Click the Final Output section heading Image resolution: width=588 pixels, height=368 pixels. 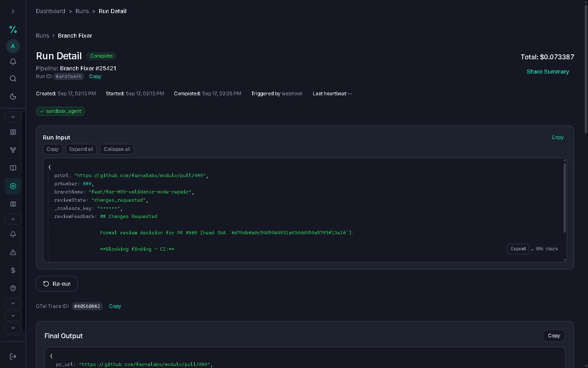[64, 336]
